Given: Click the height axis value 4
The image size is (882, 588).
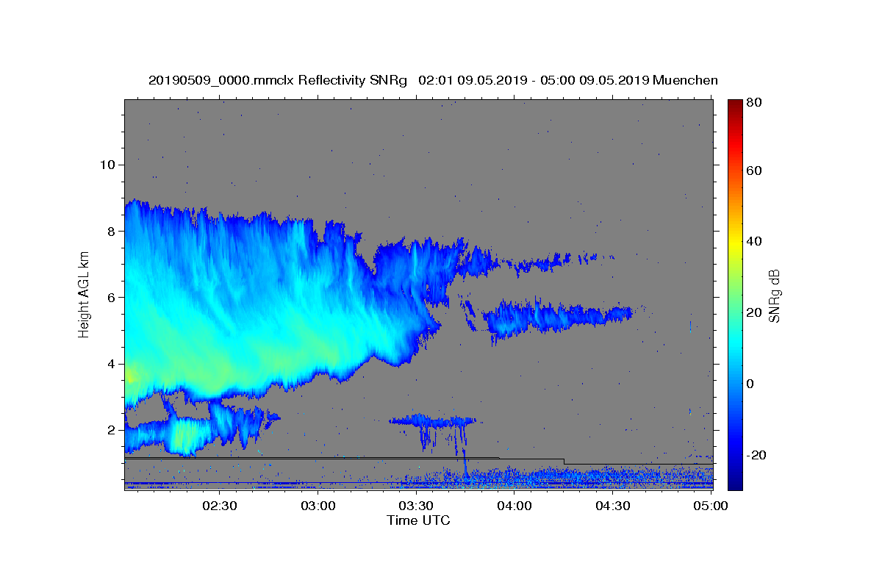Looking at the screenshot, I should pos(112,364).
